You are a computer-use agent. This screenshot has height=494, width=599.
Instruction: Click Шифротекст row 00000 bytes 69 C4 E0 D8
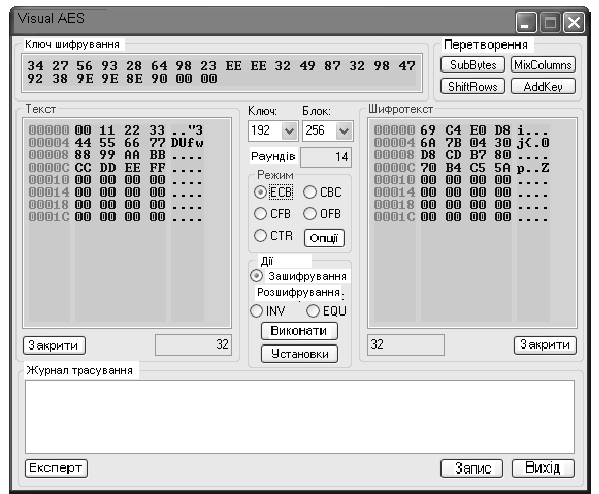pos(466,130)
